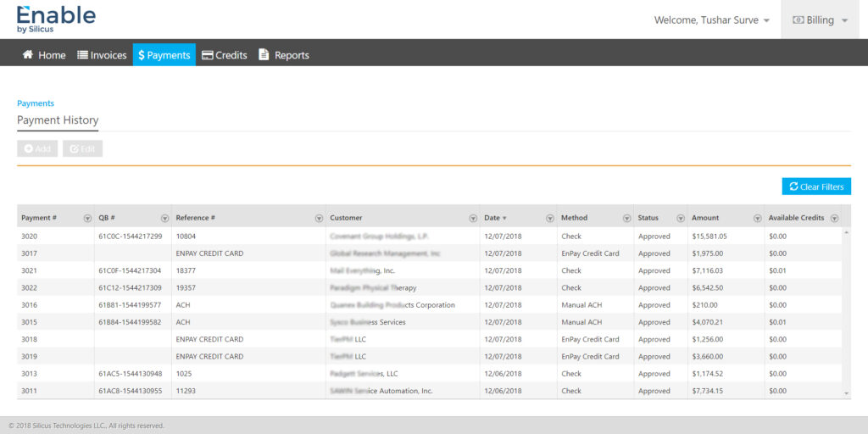Open the Reports tab

(284, 55)
